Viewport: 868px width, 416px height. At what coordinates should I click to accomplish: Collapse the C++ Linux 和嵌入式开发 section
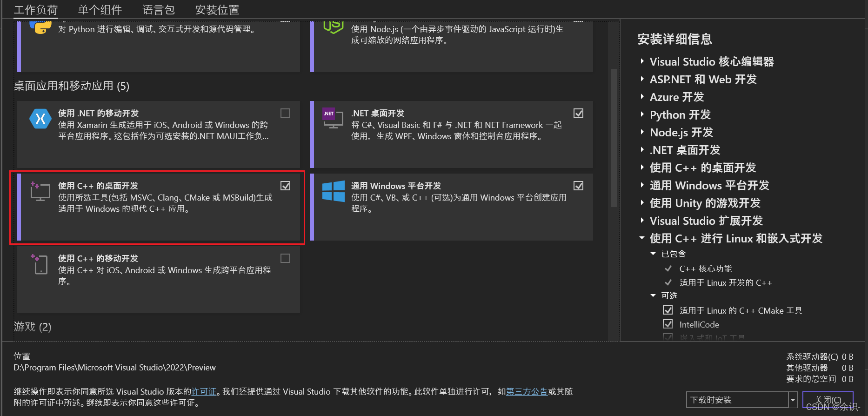coord(642,238)
